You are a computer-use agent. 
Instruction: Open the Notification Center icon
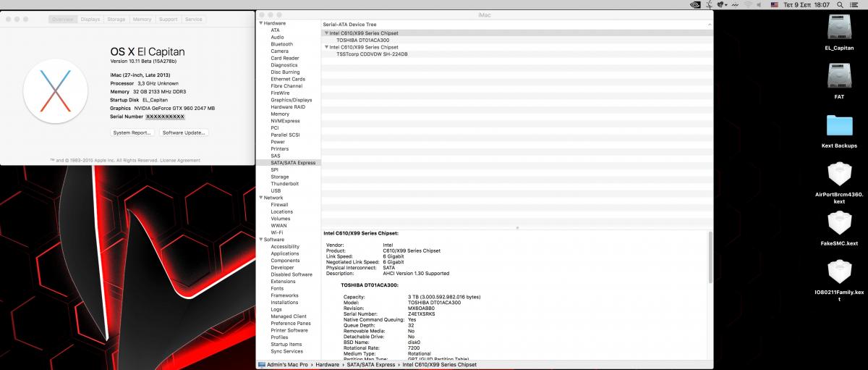(856, 4)
